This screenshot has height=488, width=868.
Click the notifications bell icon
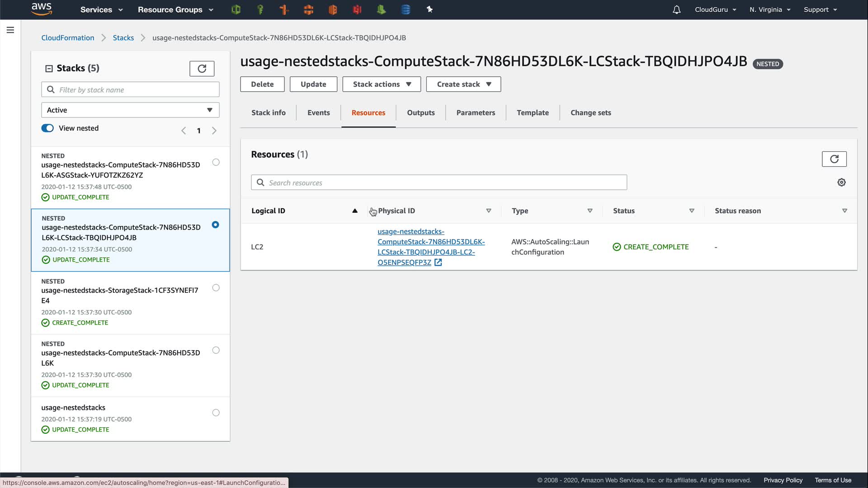(676, 9)
